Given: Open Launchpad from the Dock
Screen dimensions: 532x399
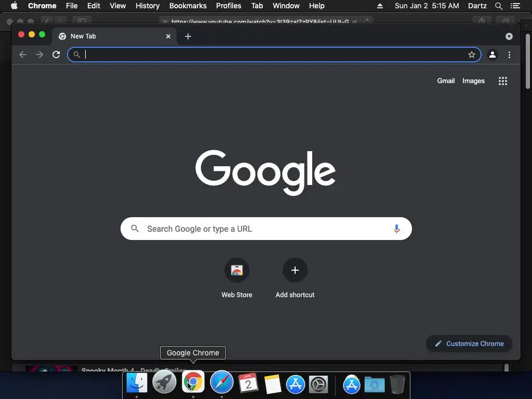Looking at the screenshot, I should point(164,383).
